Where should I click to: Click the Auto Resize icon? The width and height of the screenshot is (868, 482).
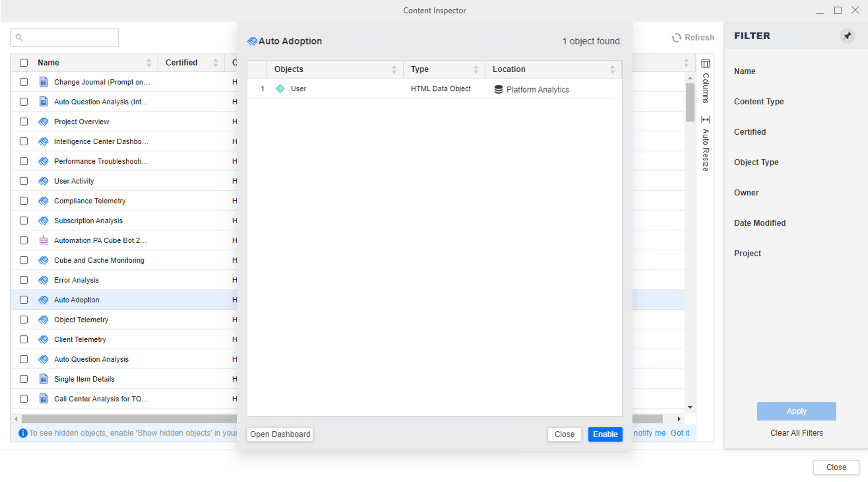(x=706, y=120)
